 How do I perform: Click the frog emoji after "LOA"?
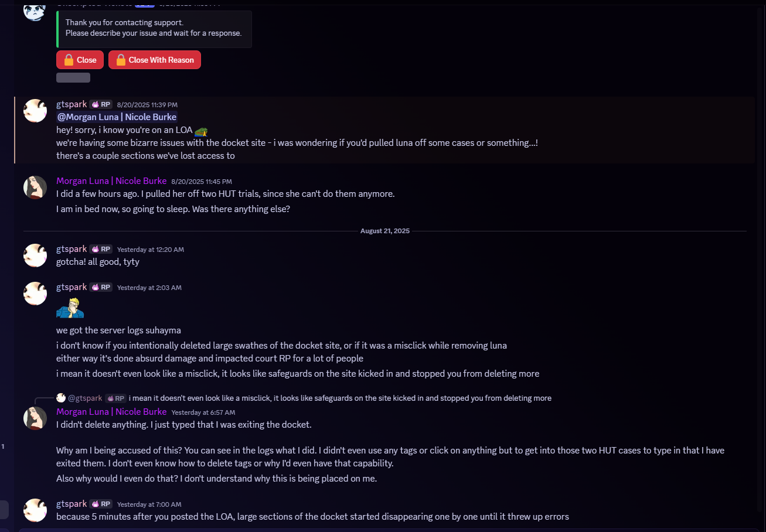[x=201, y=131]
